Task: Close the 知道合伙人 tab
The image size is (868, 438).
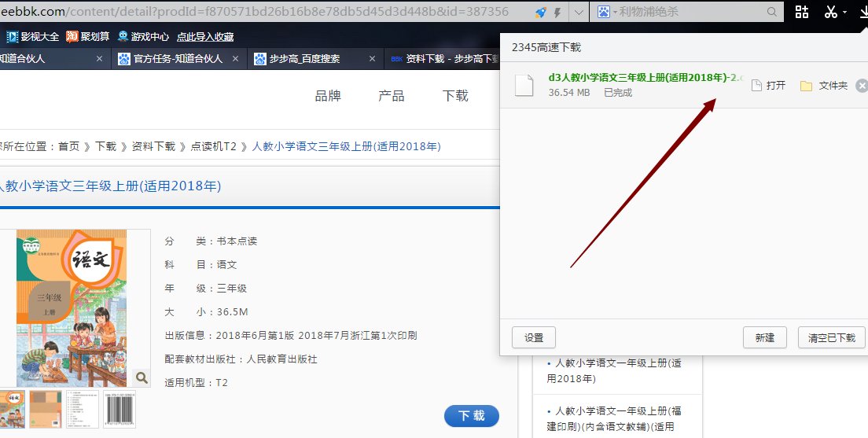Action: point(100,59)
